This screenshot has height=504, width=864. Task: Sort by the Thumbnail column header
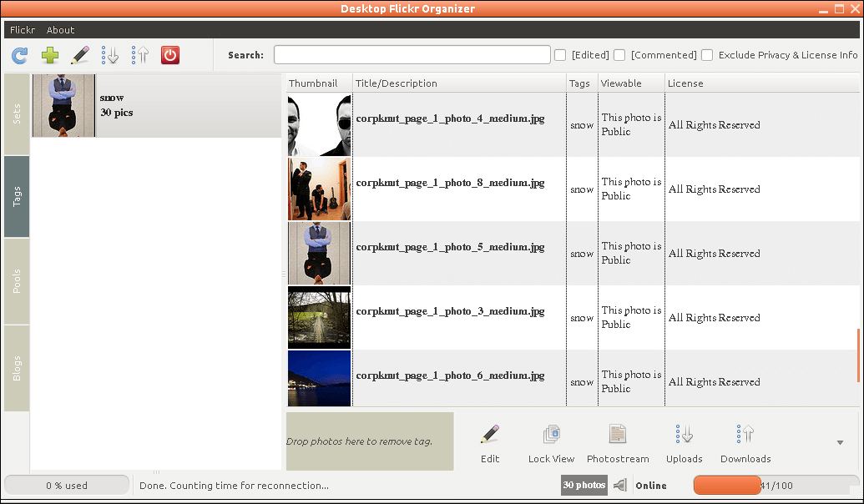tap(320, 83)
